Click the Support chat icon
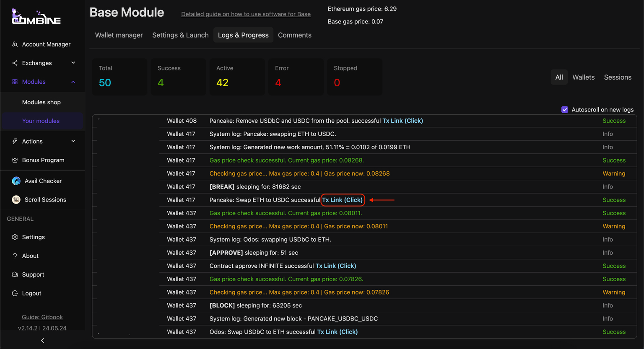The width and height of the screenshot is (644, 349). tap(15, 275)
